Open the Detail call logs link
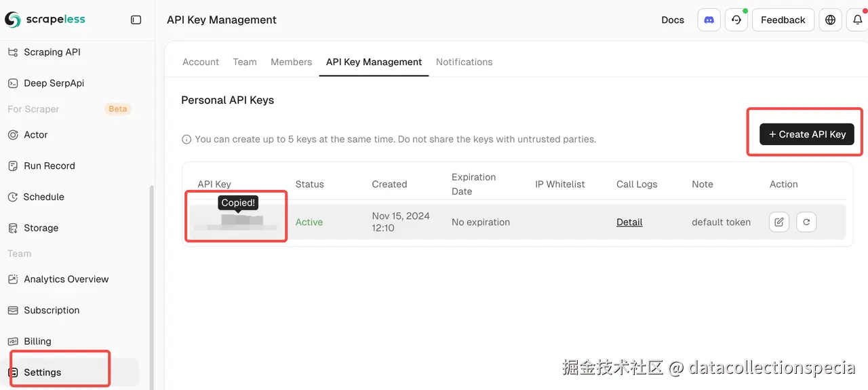This screenshot has width=868, height=390. [629, 222]
